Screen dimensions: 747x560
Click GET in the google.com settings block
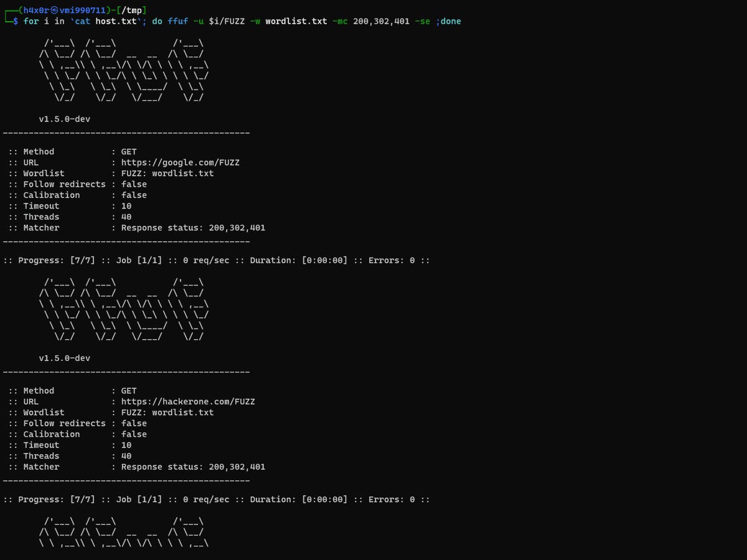129,152
